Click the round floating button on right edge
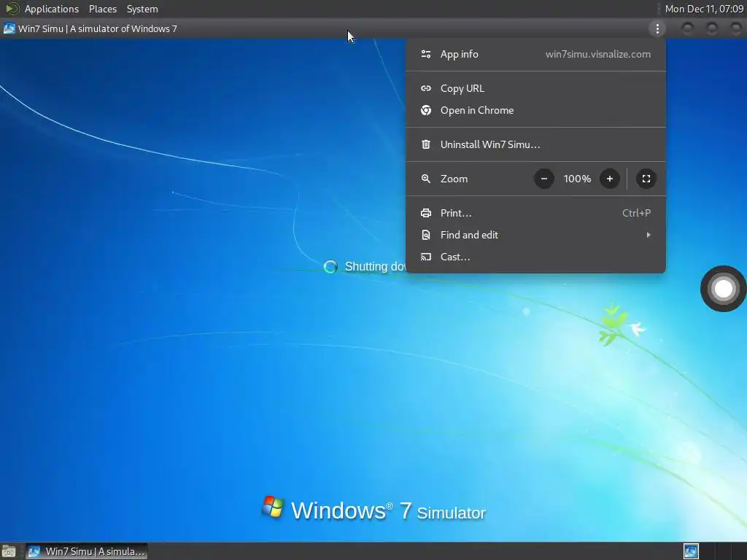 723,289
